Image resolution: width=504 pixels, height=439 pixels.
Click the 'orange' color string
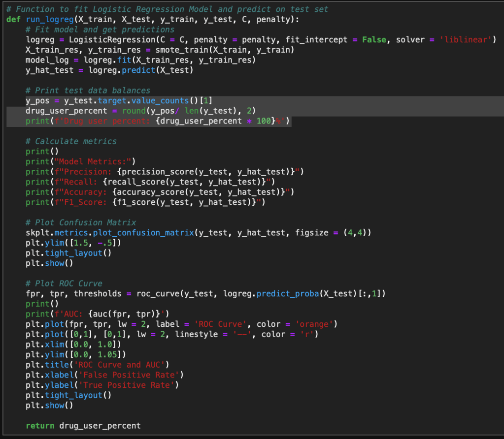[x=317, y=324]
